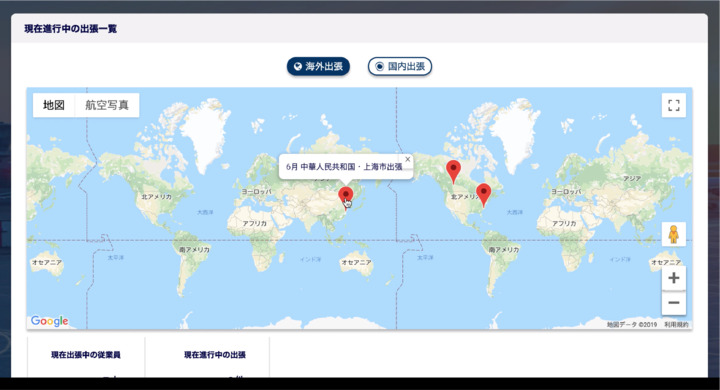Image resolution: width=720 pixels, height=390 pixels.
Task: Switch map to 地図 view
Action: 54,105
